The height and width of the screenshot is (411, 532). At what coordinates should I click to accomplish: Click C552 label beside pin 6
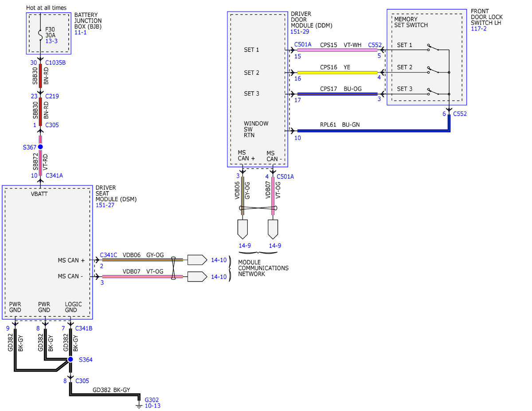coord(460,114)
